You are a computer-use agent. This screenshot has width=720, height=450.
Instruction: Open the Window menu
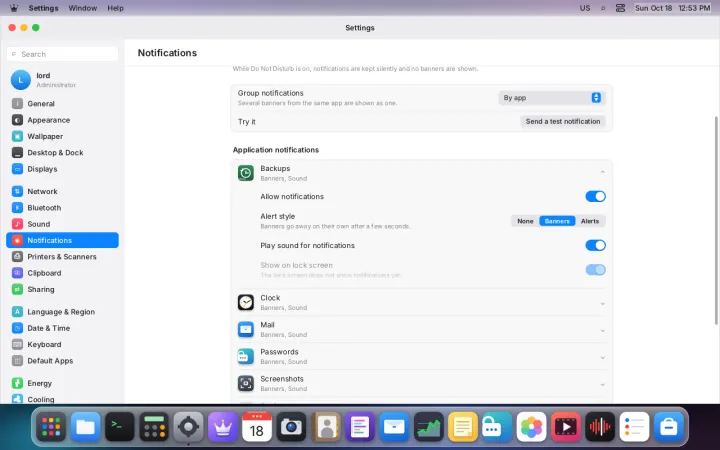83,8
